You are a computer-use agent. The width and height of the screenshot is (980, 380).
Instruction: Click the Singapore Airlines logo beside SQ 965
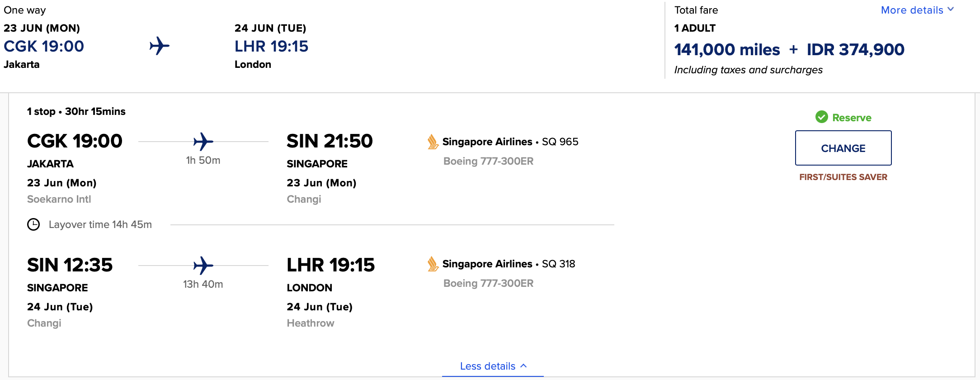[433, 142]
